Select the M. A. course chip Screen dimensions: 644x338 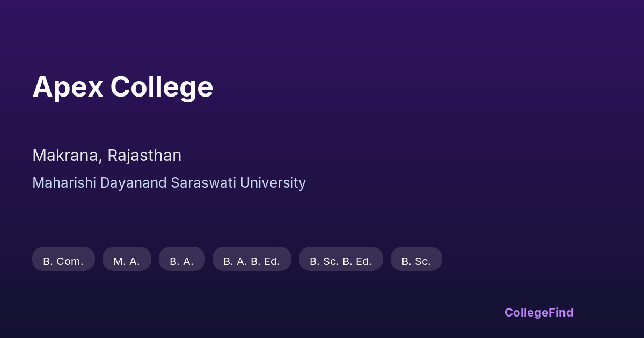(x=127, y=259)
